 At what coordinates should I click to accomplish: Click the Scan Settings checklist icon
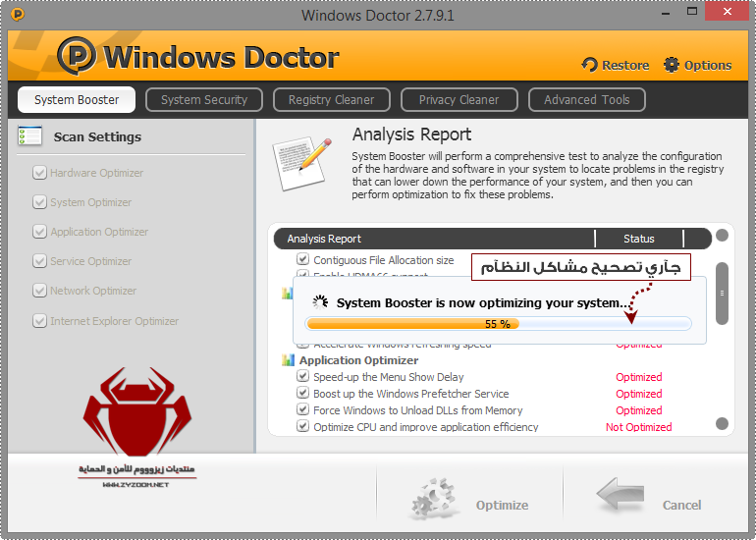click(29, 135)
